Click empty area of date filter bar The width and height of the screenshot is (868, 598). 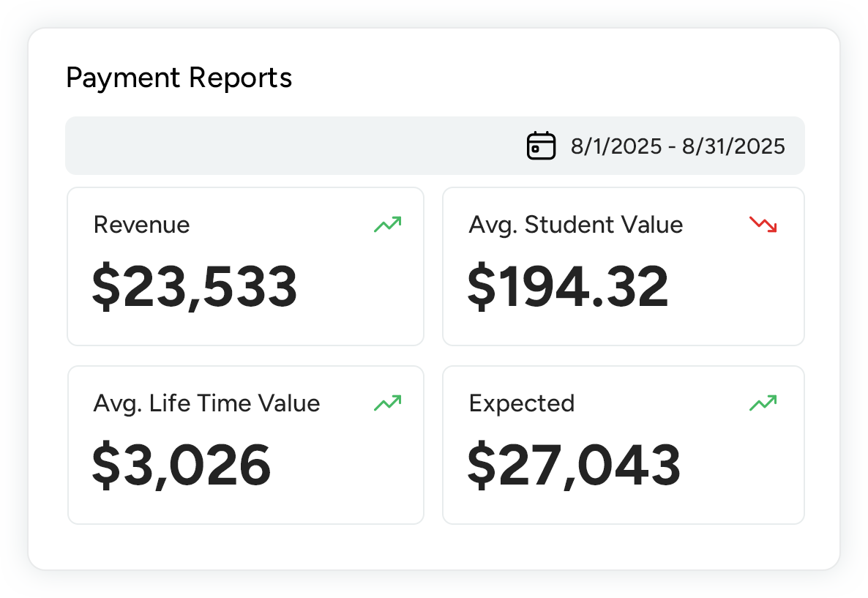(x=293, y=146)
